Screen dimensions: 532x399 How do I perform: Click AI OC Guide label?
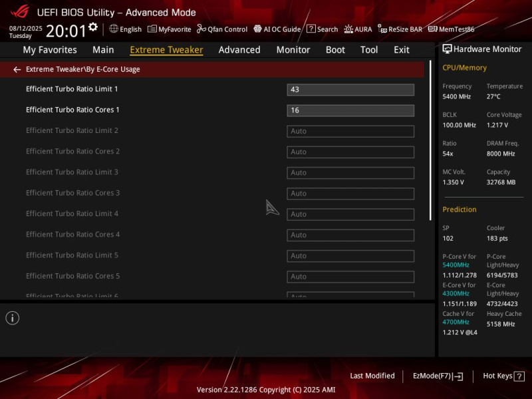[282, 29]
